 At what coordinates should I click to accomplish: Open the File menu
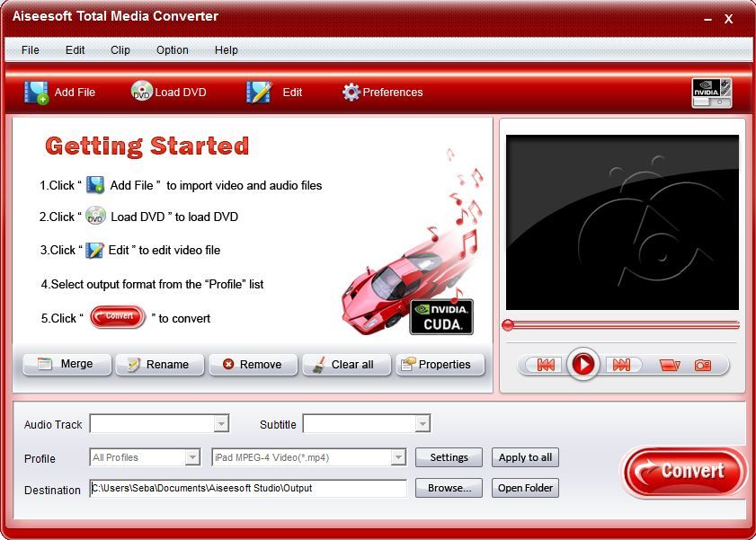[30, 50]
